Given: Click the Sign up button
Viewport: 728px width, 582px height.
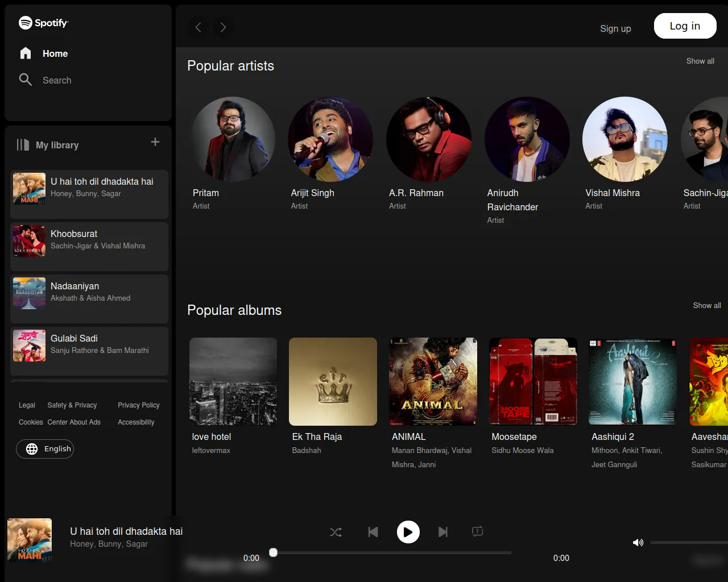Looking at the screenshot, I should point(615,28).
